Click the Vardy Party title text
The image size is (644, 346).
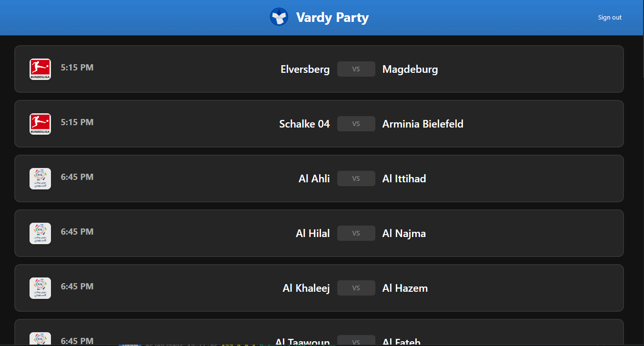click(x=332, y=18)
